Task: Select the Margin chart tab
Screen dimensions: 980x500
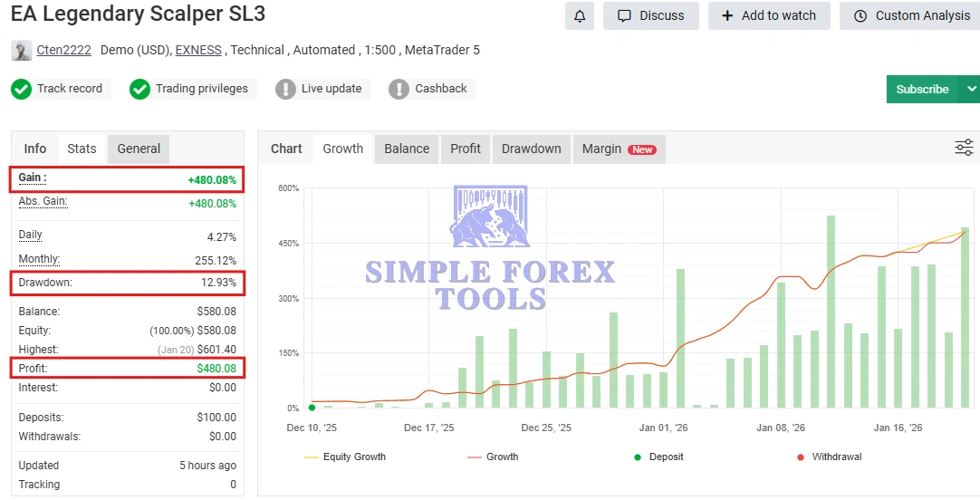Action: 619,149
